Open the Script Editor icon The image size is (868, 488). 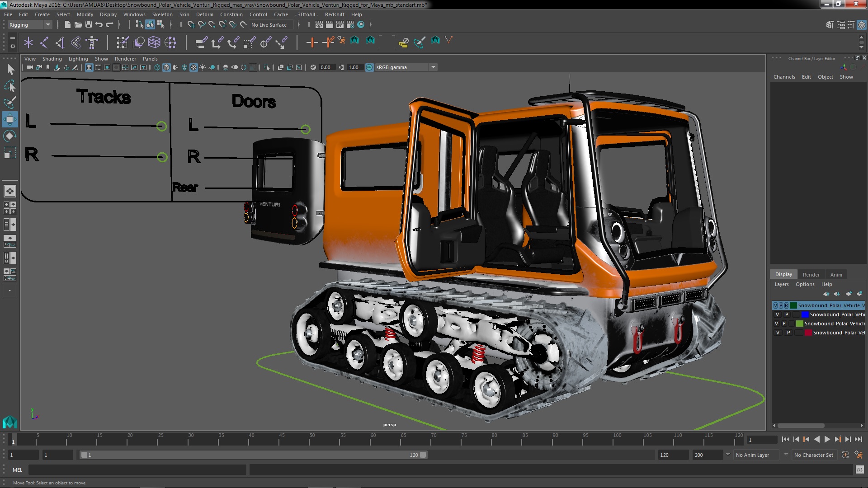click(859, 470)
